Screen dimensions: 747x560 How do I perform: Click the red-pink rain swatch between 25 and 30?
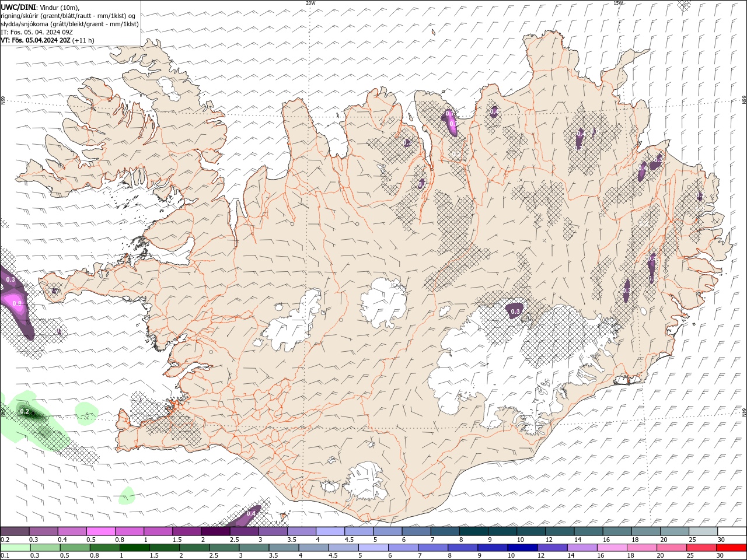click(x=701, y=548)
